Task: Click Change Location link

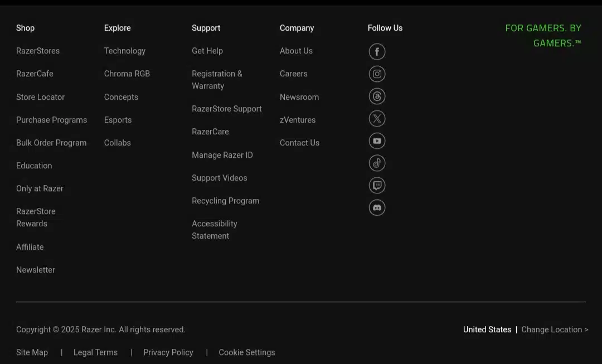Action: pos(555,329)
